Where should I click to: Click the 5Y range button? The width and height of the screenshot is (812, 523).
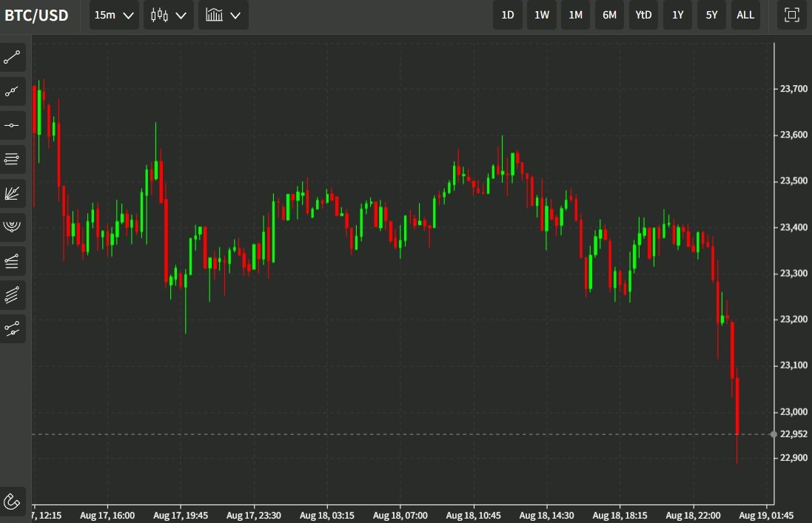pyautogui.click(x=711, y=15)
